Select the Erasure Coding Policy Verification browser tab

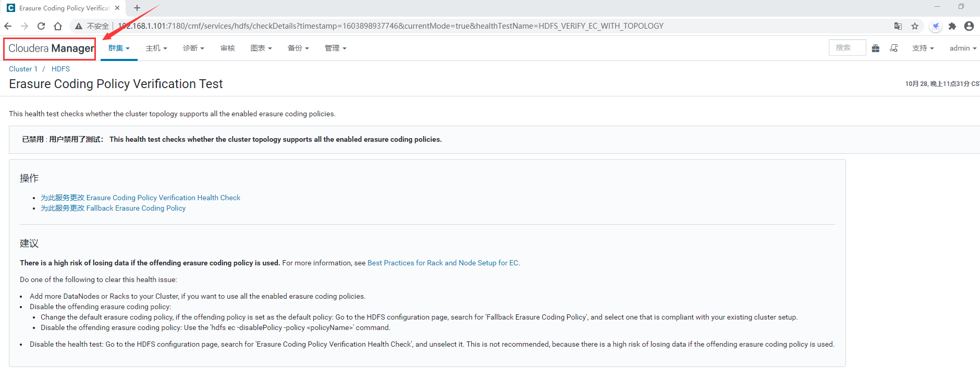[64, 8]
